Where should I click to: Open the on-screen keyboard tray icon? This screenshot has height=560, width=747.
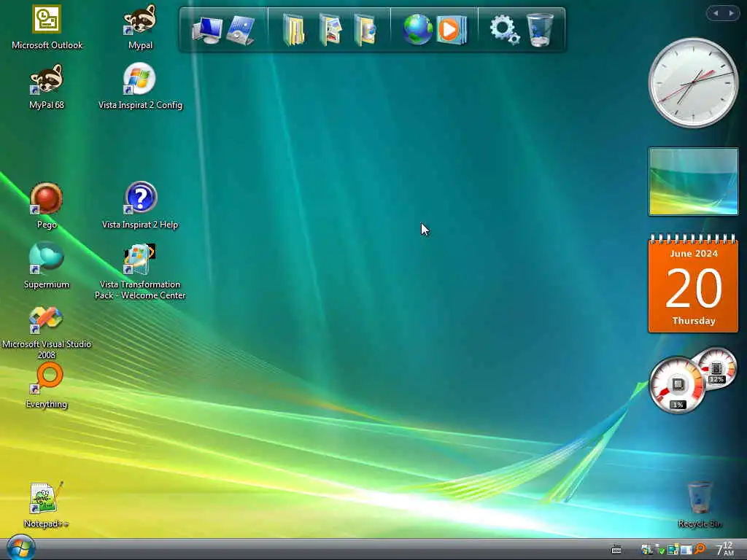[x=616, y=550]
